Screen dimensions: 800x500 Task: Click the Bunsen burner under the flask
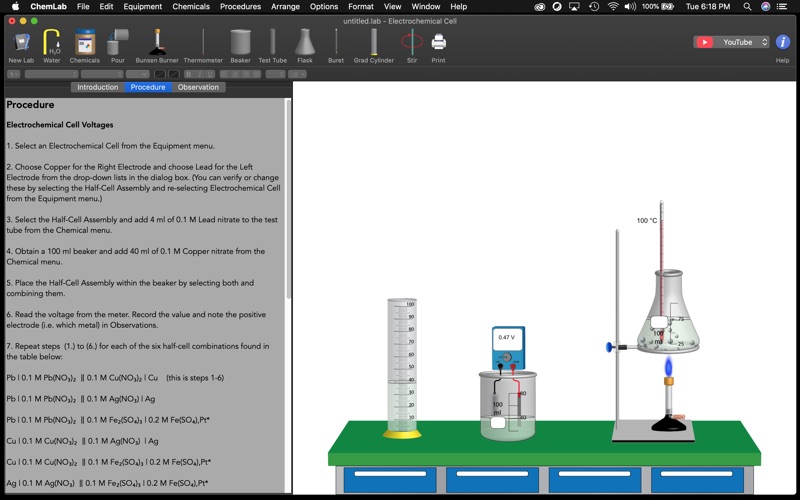tap(669, 403)
